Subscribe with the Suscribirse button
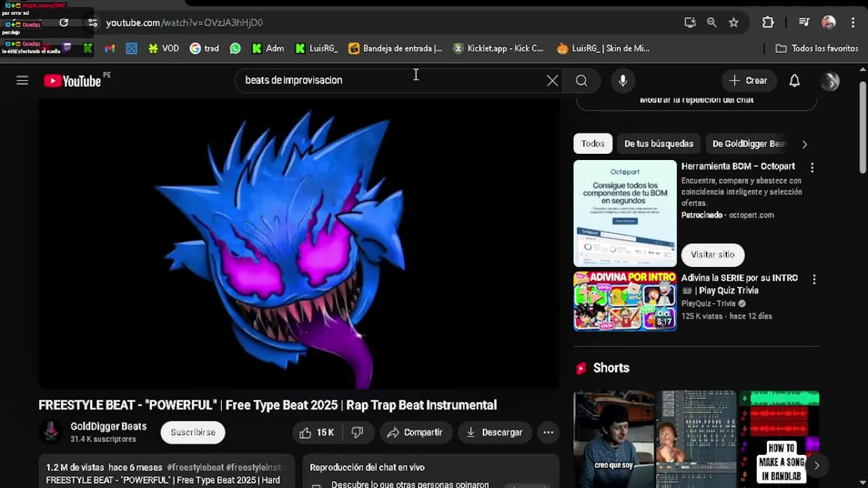Viewport: 868px width, 488px height. [x=193, y=432]
